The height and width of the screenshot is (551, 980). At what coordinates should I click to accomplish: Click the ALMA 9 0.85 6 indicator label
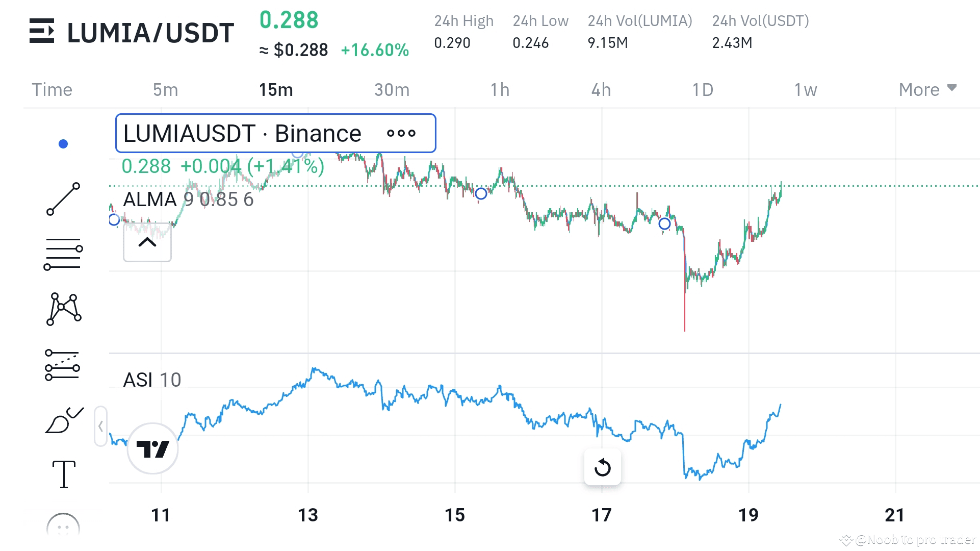[188, 199]
